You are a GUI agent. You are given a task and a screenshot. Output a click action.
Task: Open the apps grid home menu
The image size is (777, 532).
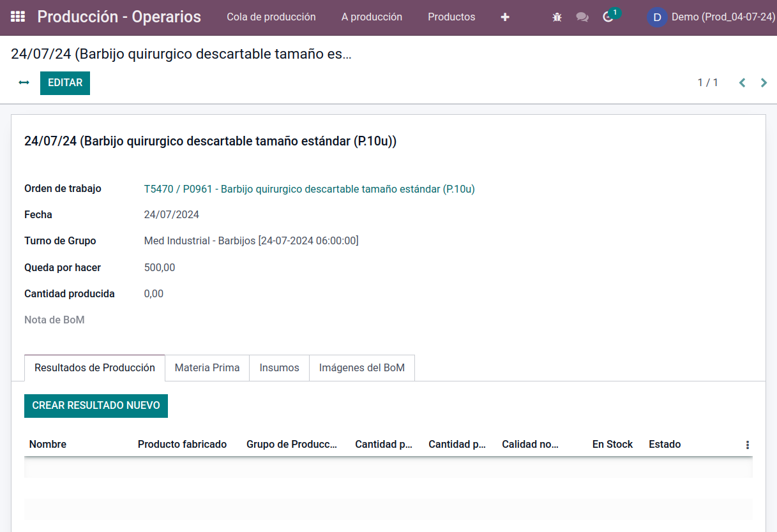tap(18, 17)
